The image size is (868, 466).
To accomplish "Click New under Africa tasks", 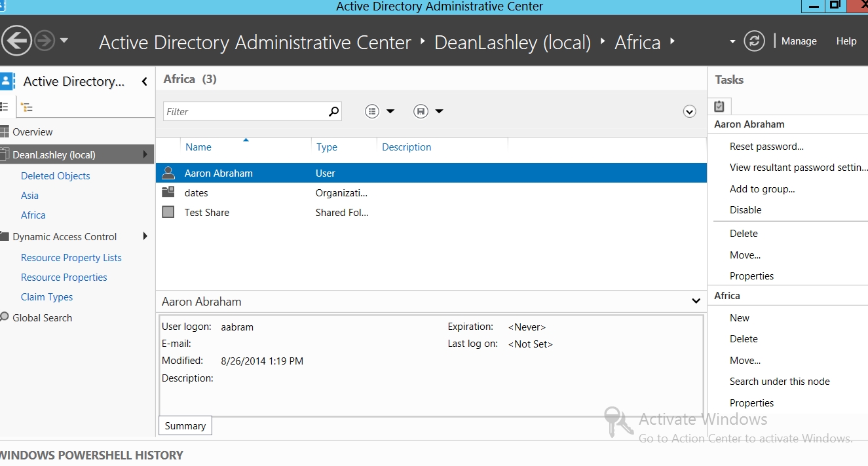I will click(x=740, y=318).
